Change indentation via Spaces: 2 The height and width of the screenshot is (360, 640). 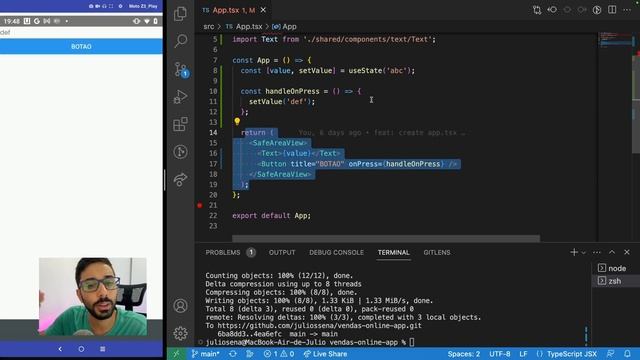[x=464, y=354]
